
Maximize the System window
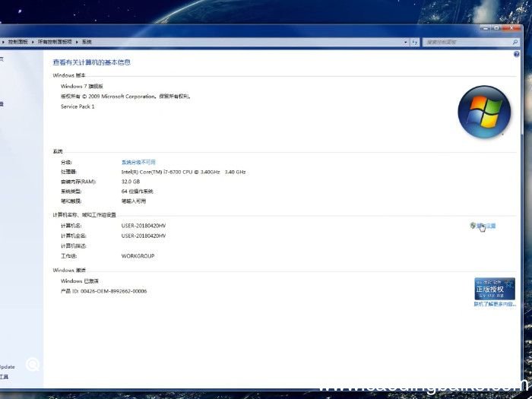(496, 28)
